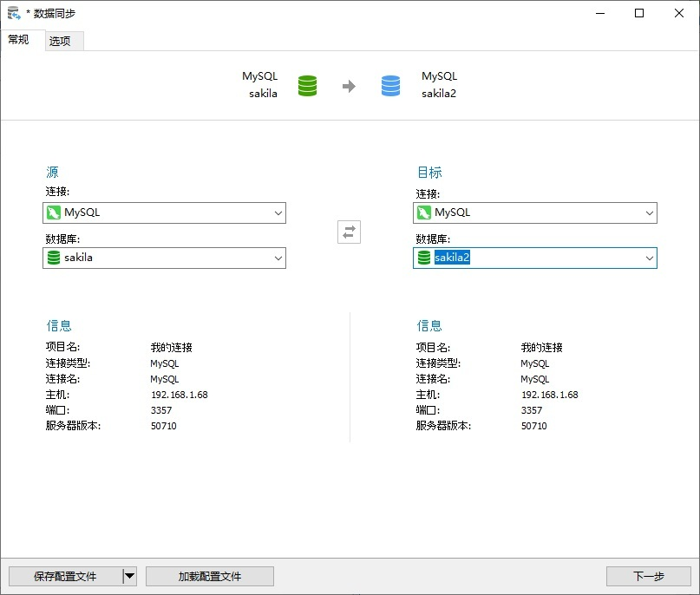Click target host value 192.168.1.68

pos(550,395)
